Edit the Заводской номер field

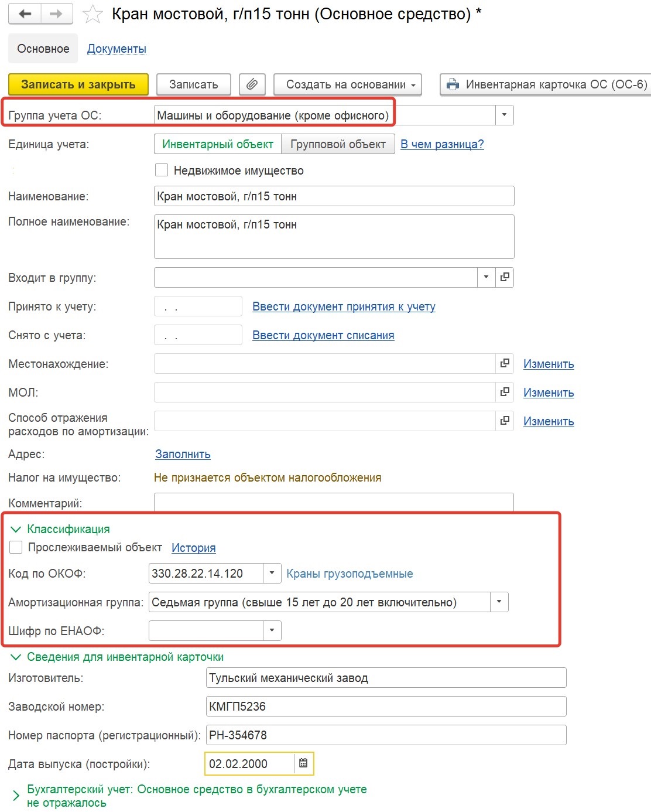(386, 707)
